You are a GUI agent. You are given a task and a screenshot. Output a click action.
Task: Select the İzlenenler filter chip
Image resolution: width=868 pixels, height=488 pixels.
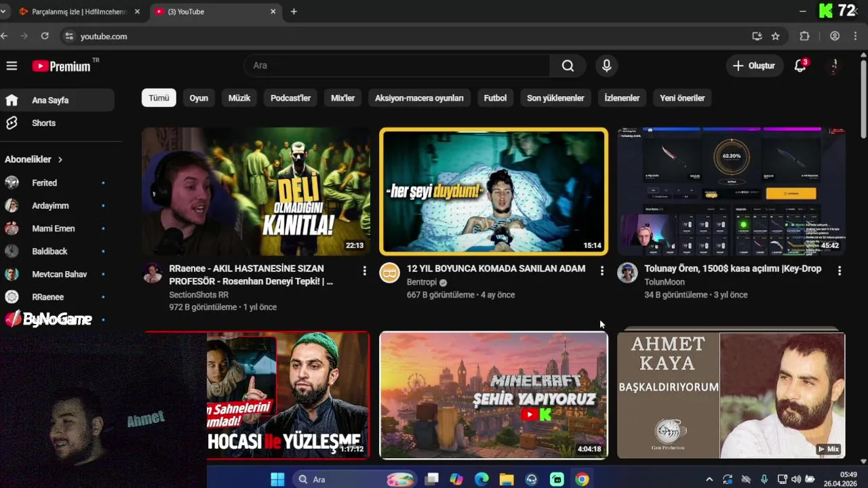(x=622, y=98)
